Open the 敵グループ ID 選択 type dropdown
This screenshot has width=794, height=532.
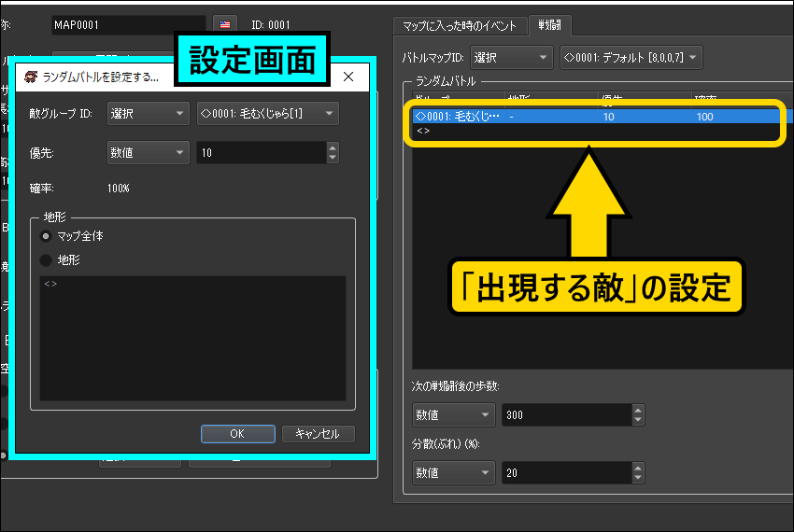(x=148, y=114)
